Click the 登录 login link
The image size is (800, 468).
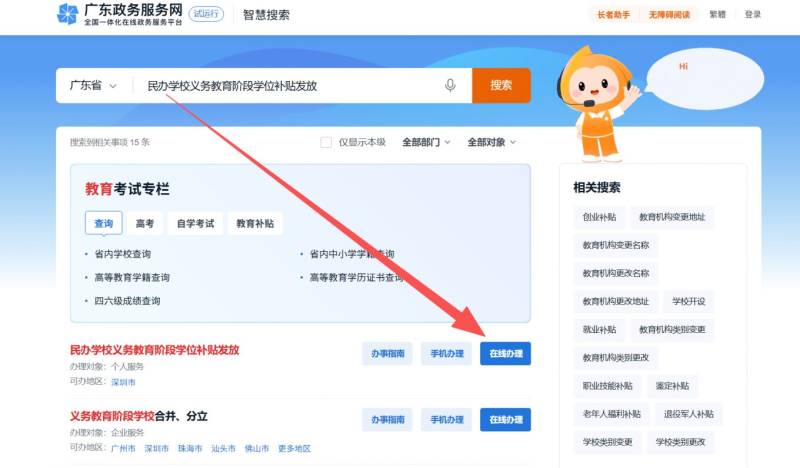pyautogui.click(x=752, y=15)
